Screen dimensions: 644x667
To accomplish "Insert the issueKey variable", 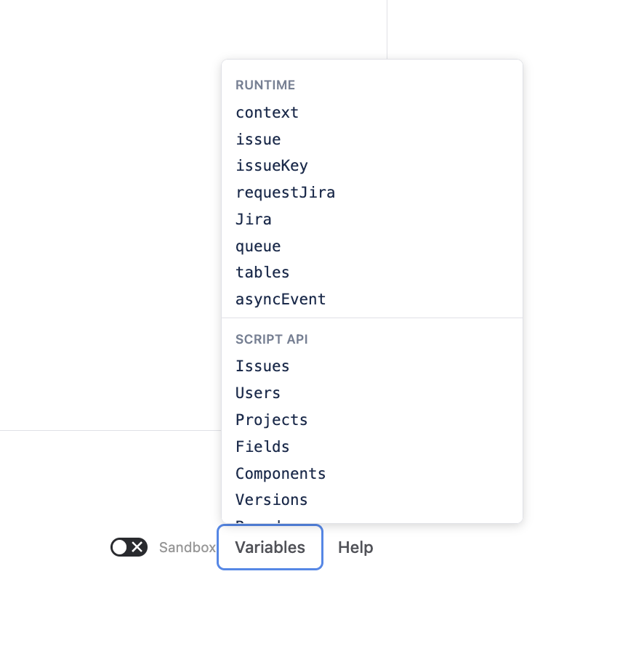I will pos(272,166).
